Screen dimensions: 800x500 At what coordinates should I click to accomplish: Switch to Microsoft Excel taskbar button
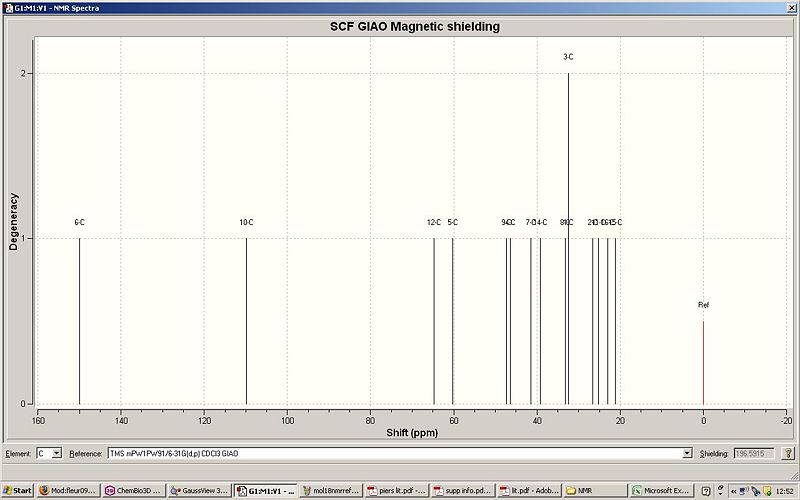pyautogui.click(x=661, y=491)
